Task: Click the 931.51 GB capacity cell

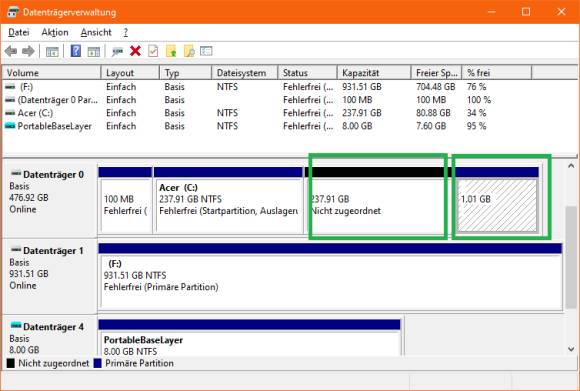Action: pos(361,87)
